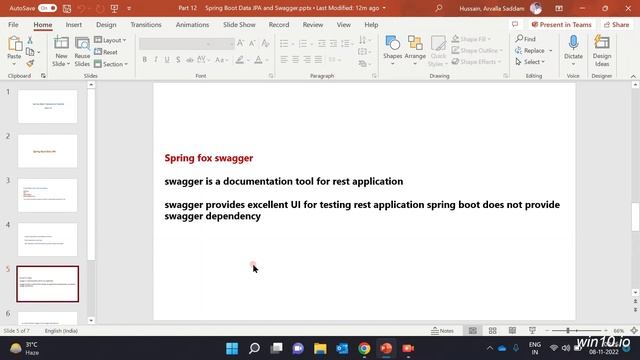This screenshot has height=360, width=640.
Task: Click the Format Painter brush icon
Action: coord(30,63)
